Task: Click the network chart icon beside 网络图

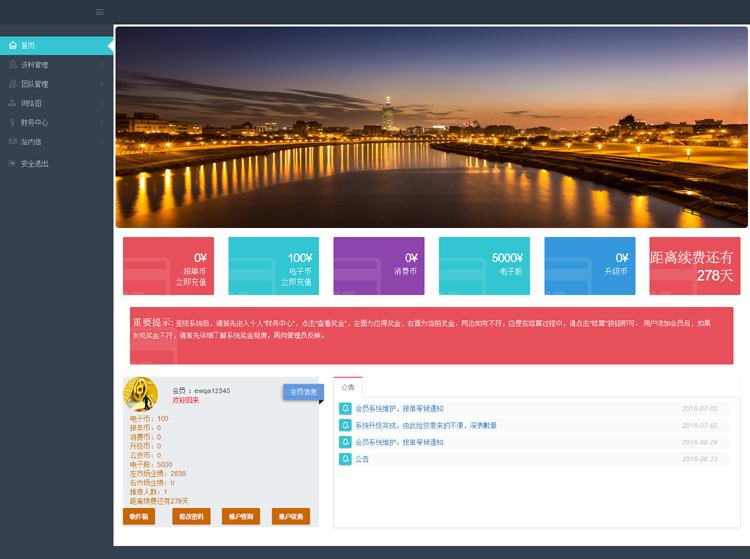Action: pyautogui.click(x=13, y=103)
